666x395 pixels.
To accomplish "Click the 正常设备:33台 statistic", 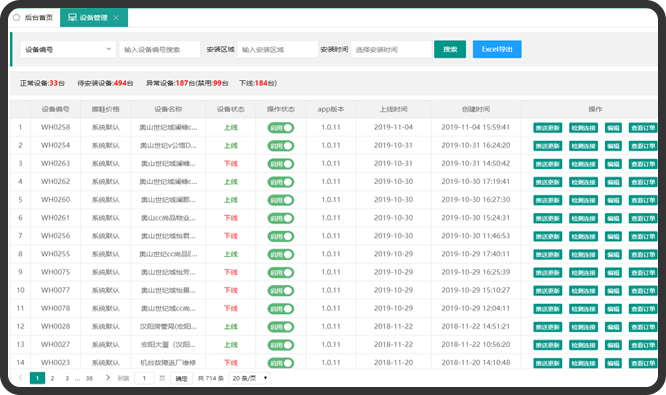I will (42, 83).
